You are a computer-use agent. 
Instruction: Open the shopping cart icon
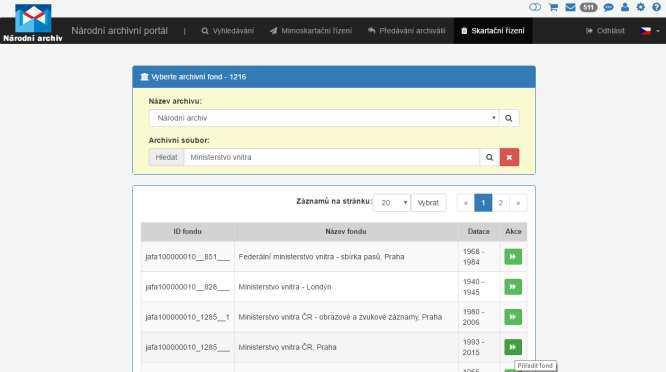tap(553, 7)
